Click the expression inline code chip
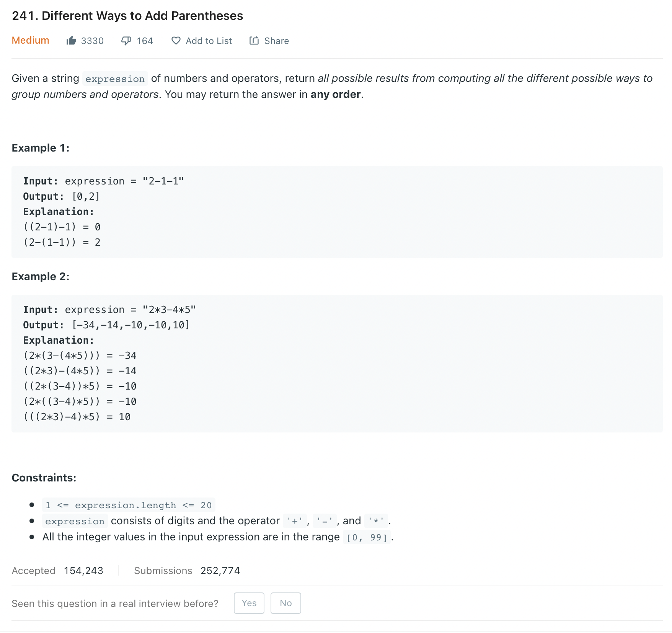 click(x=114, y=79)
